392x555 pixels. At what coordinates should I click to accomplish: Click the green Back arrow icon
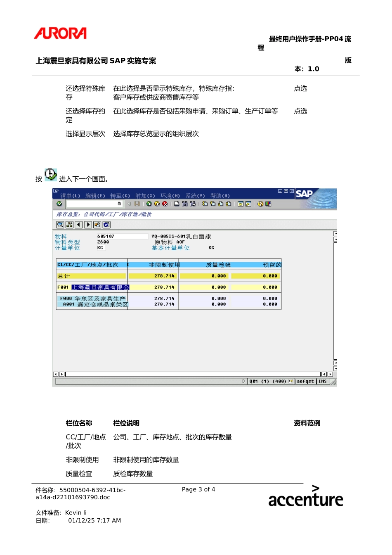[149, 204]
